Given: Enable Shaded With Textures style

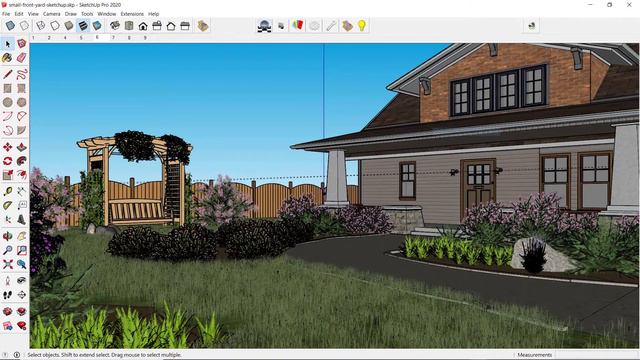Looking at the screenshot, I should pos(83,26).
